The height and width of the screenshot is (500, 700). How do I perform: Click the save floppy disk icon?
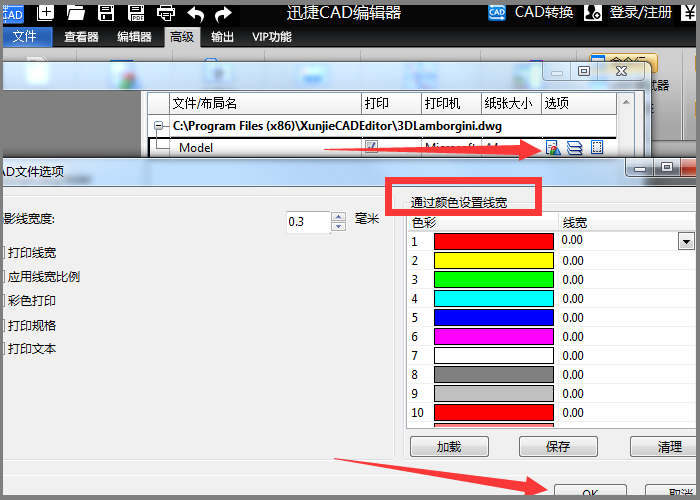coord(106,13)
